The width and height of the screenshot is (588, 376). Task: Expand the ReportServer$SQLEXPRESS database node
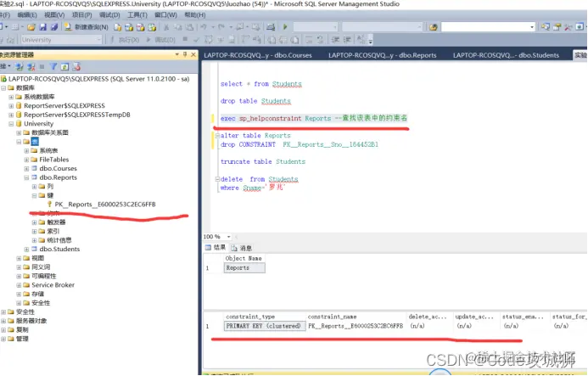tap(11, 106)
